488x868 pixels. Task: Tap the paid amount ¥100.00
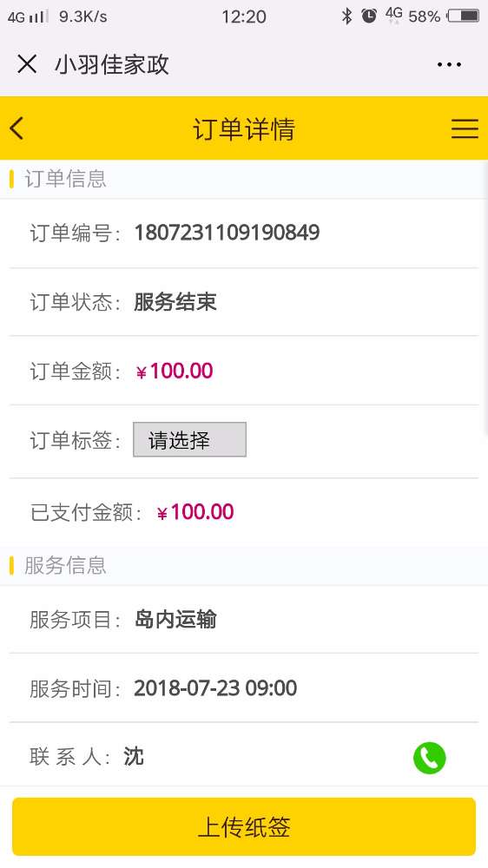(x=195, y=512)
